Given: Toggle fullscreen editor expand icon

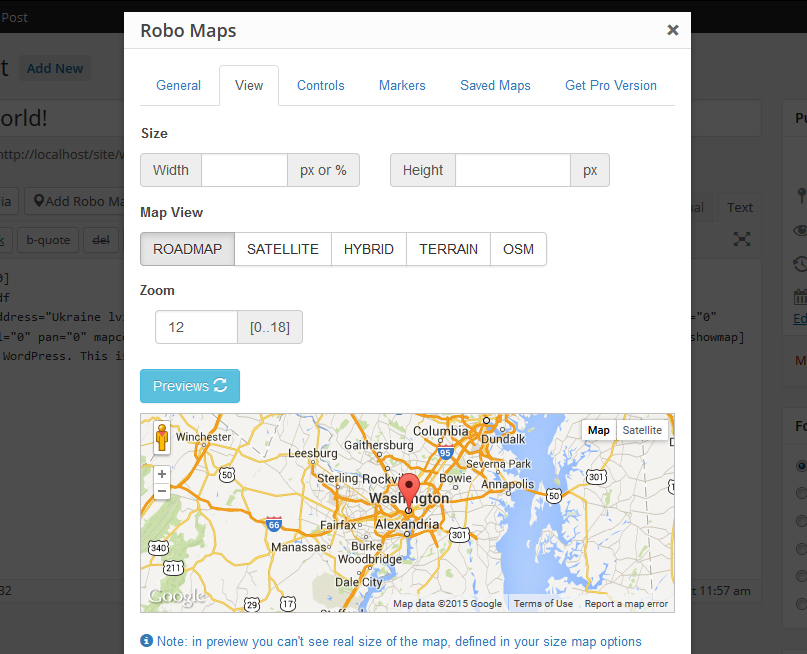Looking at the screenshot, I should [742, 239].
